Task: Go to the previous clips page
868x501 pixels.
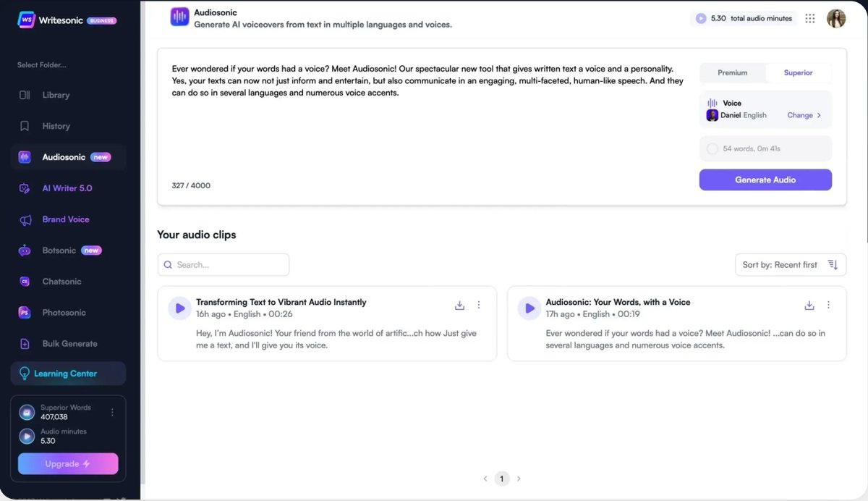Action: (x=485, y=479)
